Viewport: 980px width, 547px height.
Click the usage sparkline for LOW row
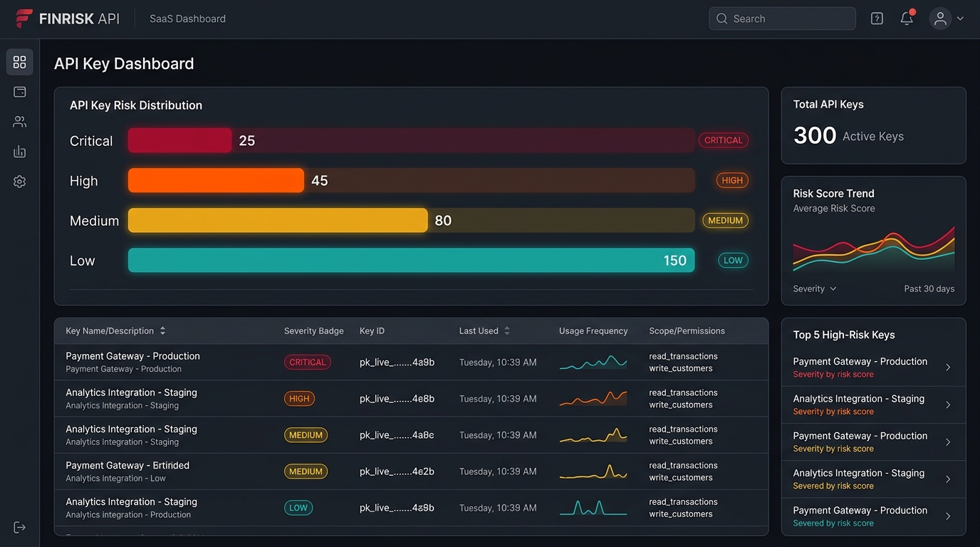pos(593,507)
